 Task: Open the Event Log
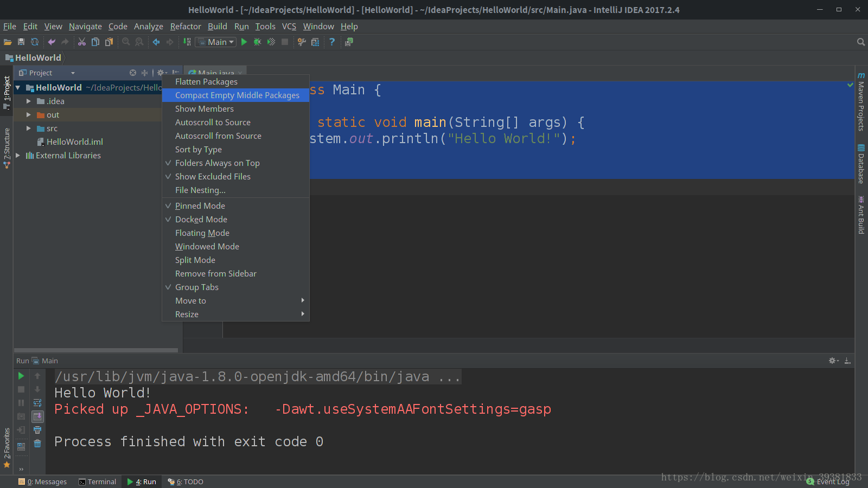click(828, 481)
